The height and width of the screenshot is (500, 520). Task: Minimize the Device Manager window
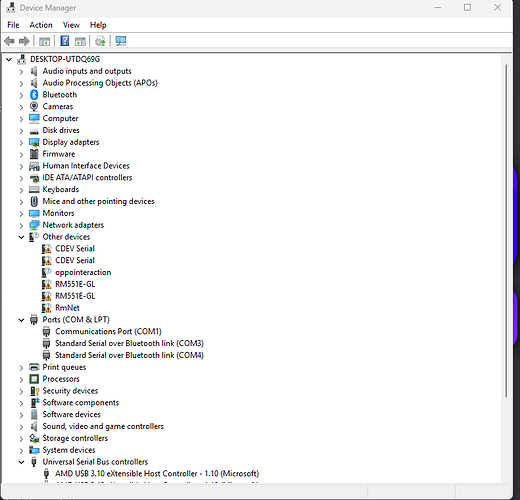tap(438, 7)
